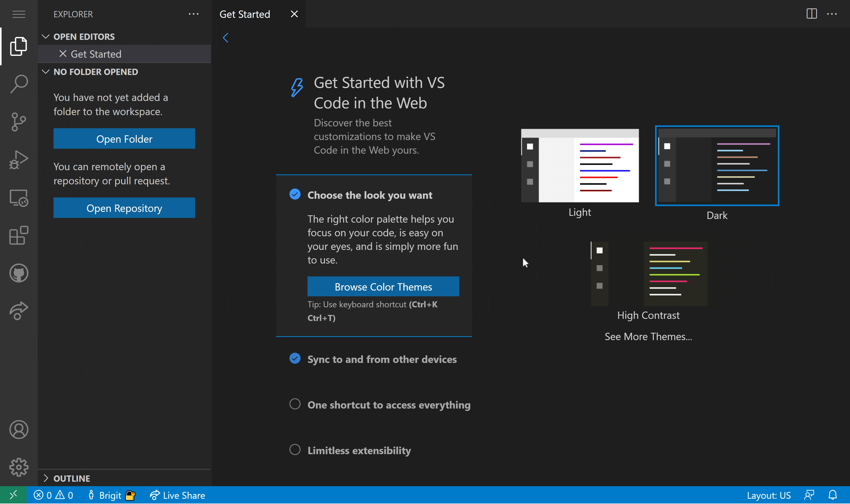The image size is (850, 504).
Task: Click Layout: US in status bar
Action: coord(769,495)
